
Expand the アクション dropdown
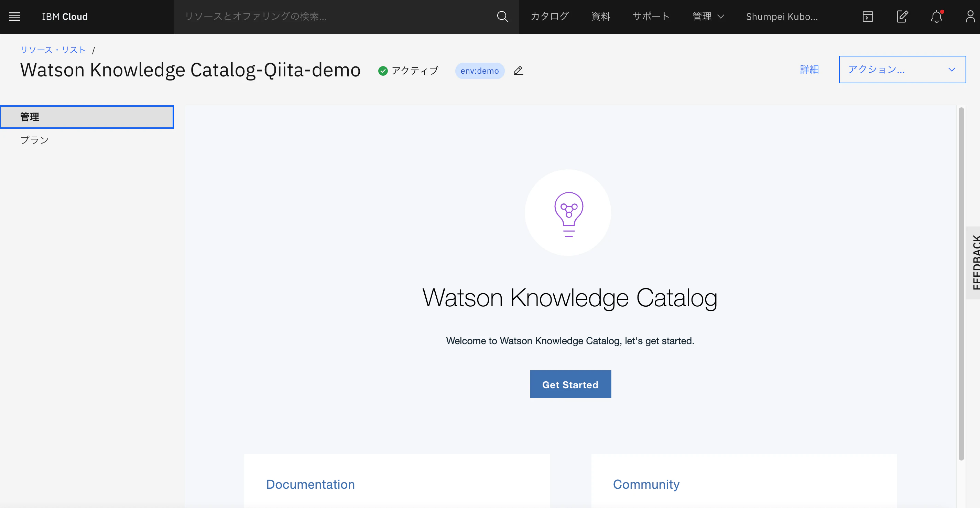pos(902,69)
